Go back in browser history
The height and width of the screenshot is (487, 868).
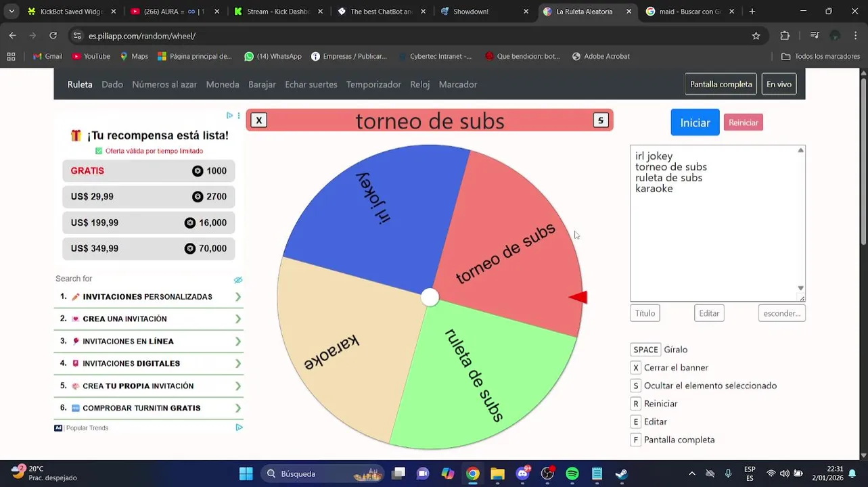click(x=13, y=36)
